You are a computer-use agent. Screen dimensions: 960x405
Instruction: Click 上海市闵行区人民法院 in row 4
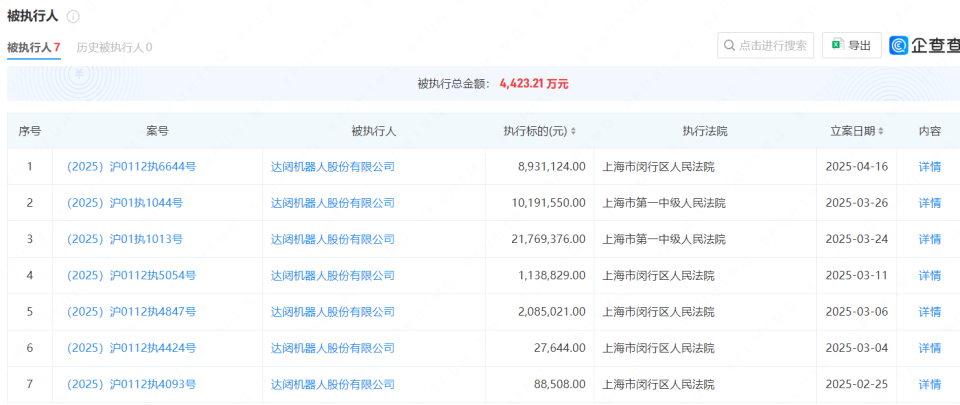658,275
